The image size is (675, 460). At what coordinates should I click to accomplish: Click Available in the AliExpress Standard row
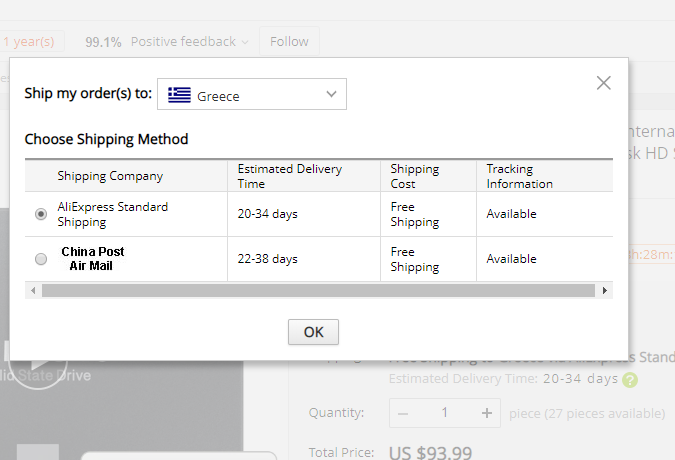511,214
